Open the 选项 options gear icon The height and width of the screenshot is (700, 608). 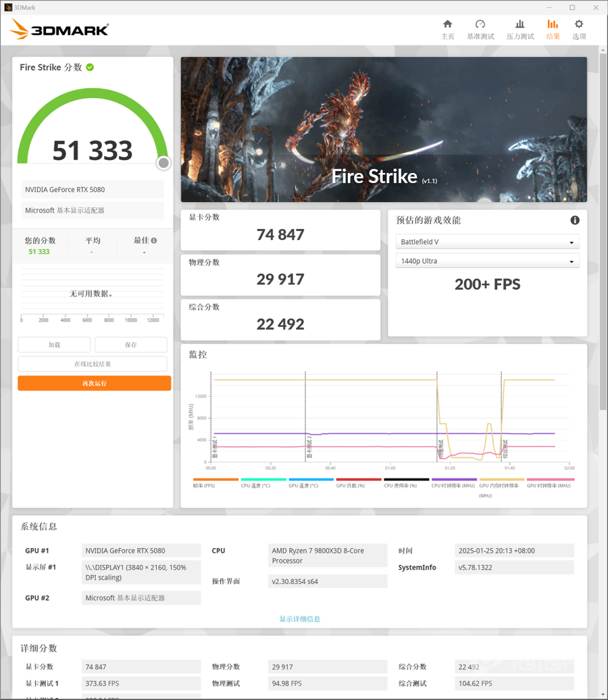coord(579,29)
